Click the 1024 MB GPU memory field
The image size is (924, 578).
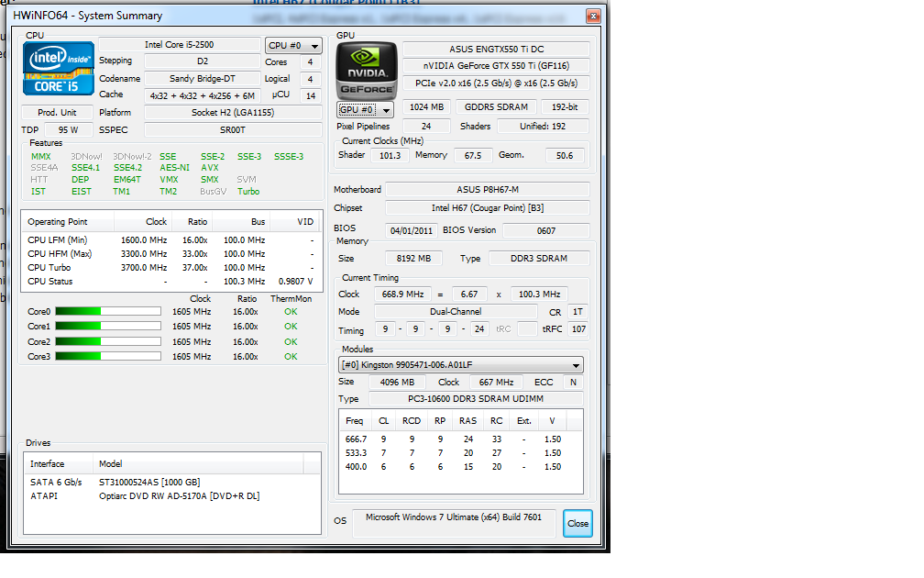coord(426,106)
